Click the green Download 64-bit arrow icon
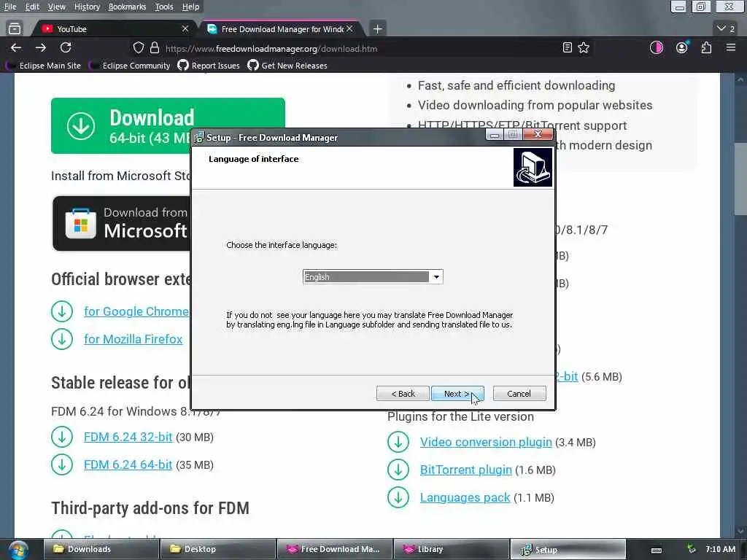 click(x=80, y=125)
